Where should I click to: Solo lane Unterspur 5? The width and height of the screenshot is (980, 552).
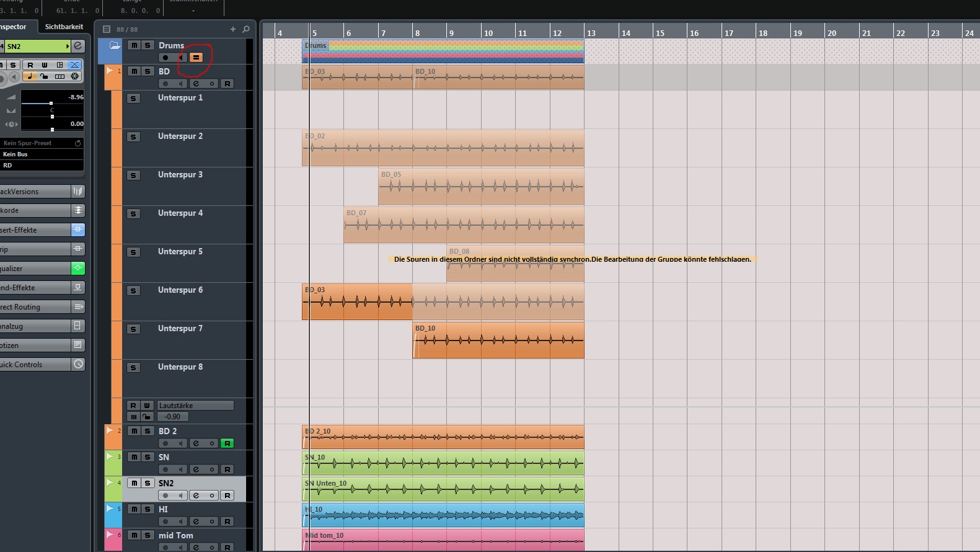[x=133, y=252]
